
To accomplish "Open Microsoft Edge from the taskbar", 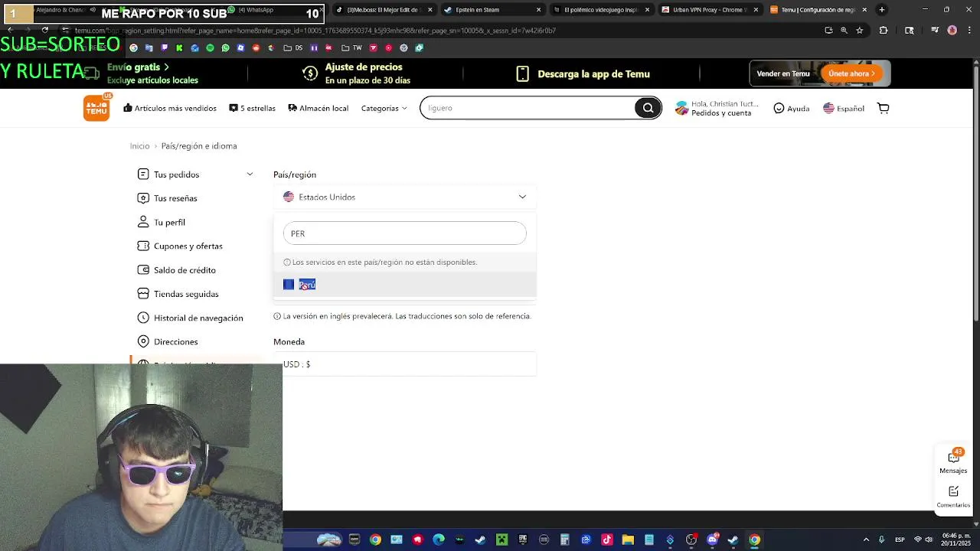I will [x=439, y=540].
